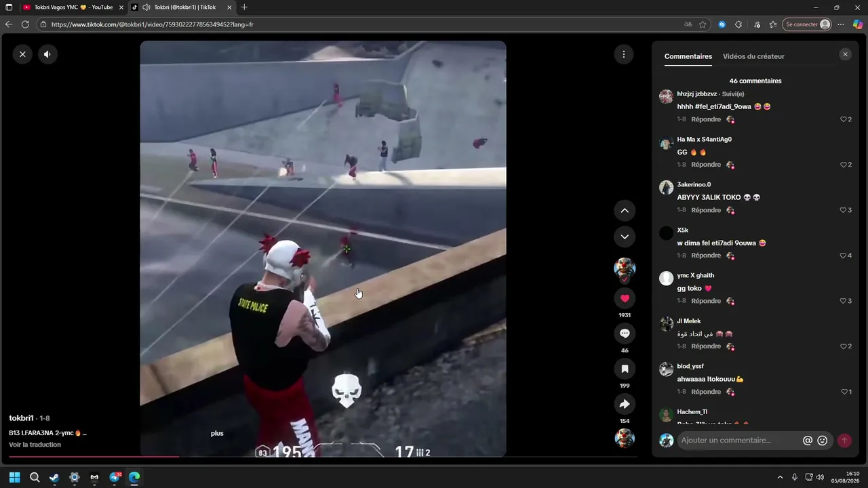This screenshot has width=868, height=488.
Task: Switch to Vidéos du créateur tab
Action: 753,56
